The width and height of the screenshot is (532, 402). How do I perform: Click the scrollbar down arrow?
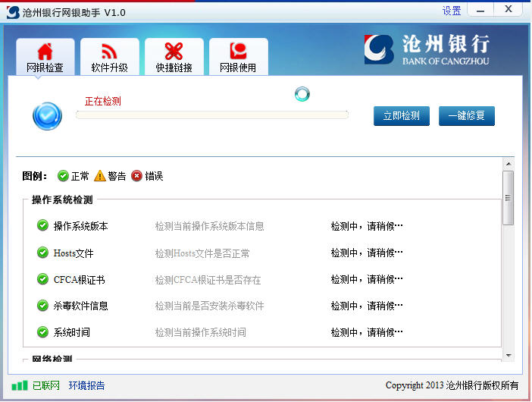click(509, 355)
